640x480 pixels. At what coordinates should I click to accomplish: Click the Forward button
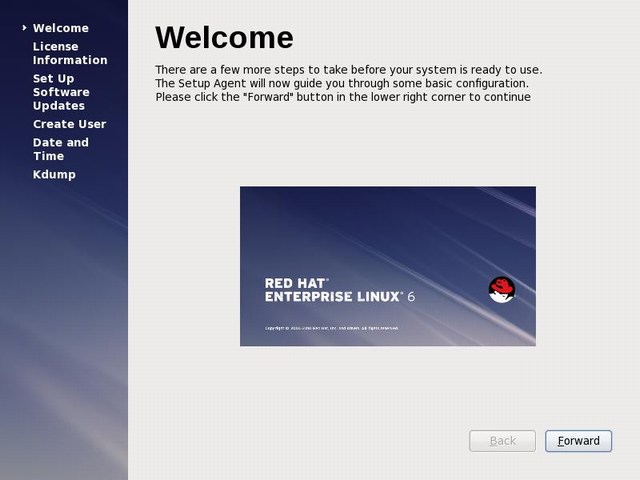[578, 441]
